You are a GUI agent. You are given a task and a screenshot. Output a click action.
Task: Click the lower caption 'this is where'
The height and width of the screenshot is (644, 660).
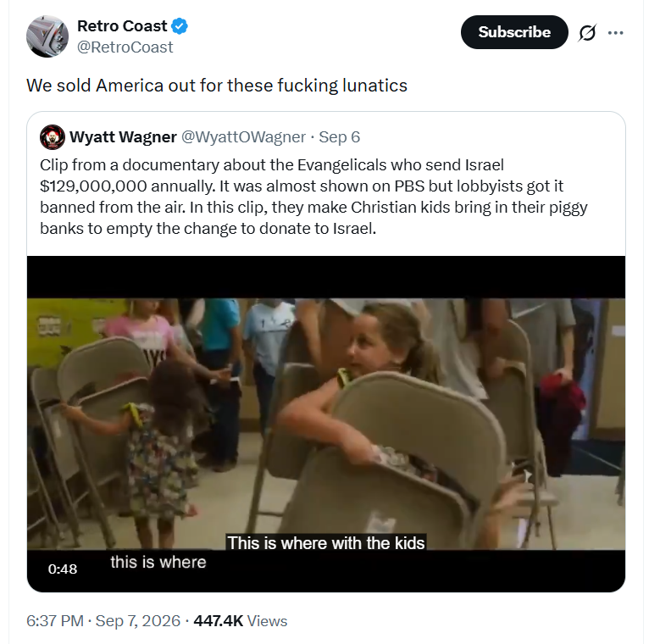158,563
